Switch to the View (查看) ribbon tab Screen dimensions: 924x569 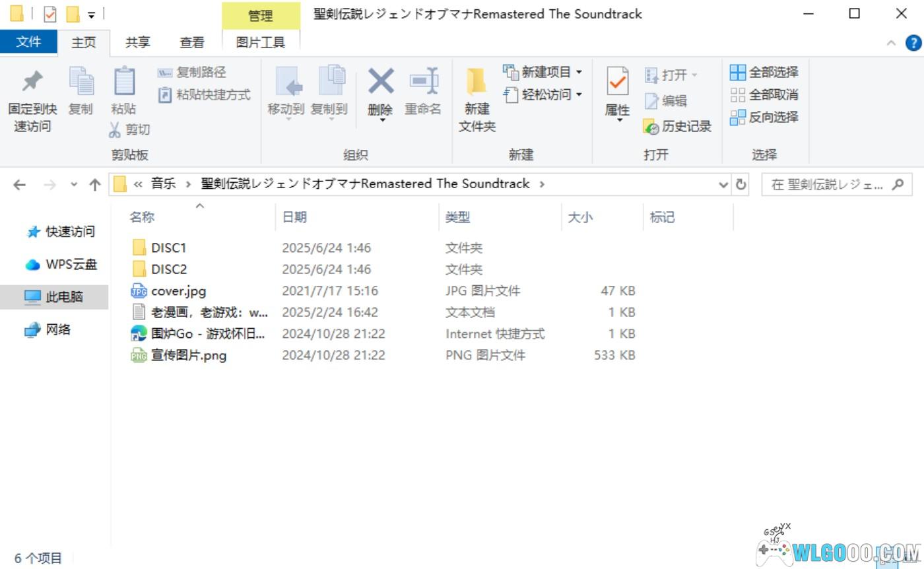point(191,42)
